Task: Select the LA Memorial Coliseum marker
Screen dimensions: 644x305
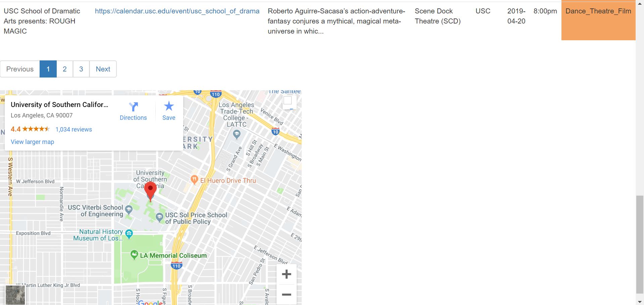Action: point(134,255)
